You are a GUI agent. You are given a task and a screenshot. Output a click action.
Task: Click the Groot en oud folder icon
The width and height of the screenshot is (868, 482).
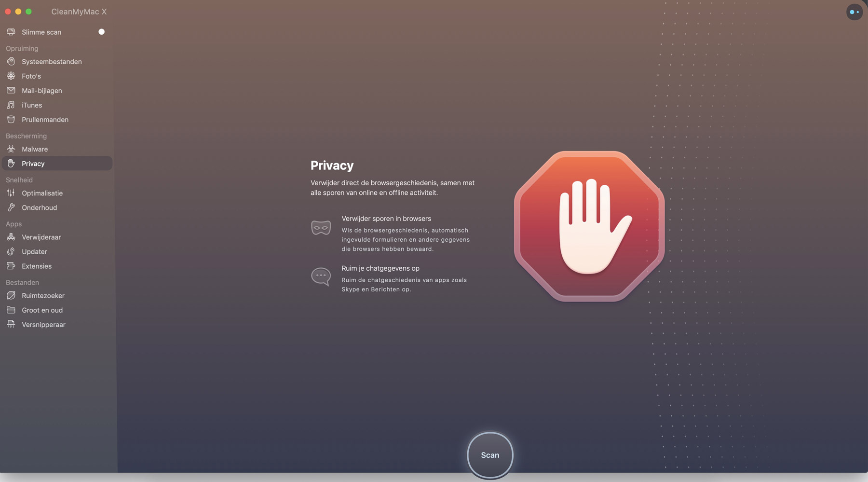pos(11,310)
